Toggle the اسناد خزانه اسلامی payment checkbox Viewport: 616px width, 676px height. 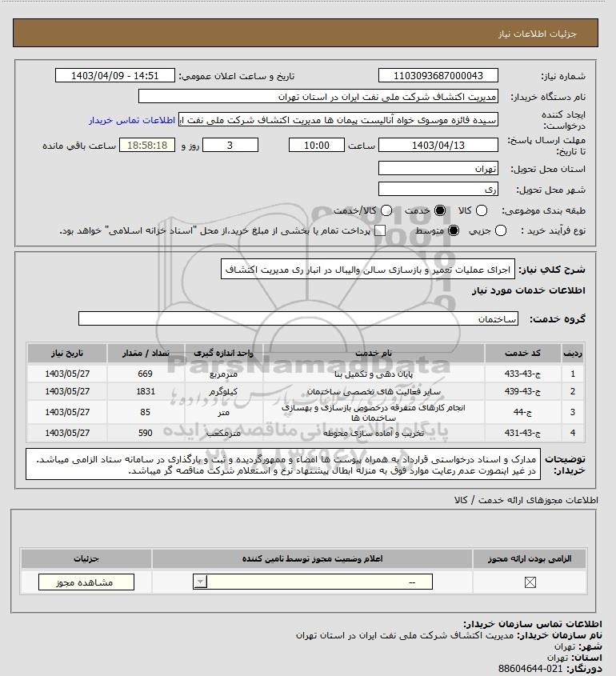380,230
